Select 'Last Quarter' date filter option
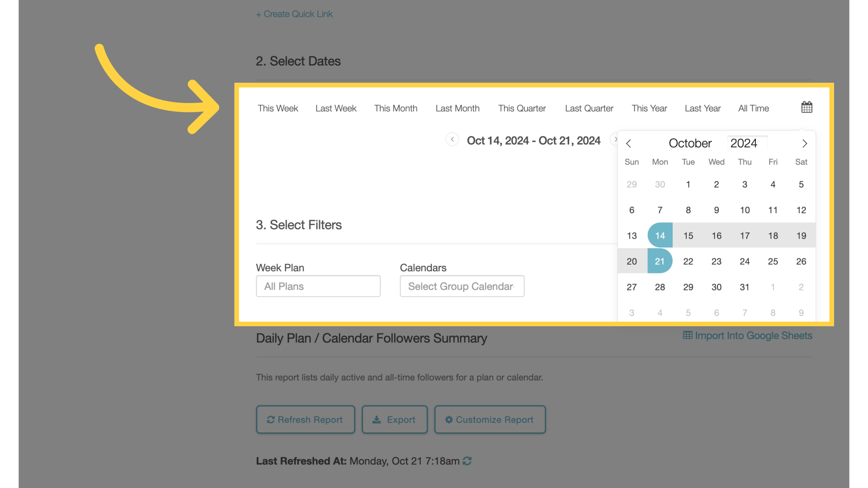This screenshot has width=868, height=488. 589,108
